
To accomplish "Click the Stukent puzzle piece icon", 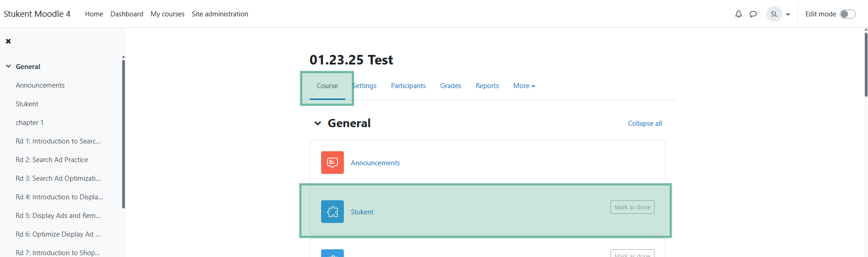I will click(x=332, y=212).
